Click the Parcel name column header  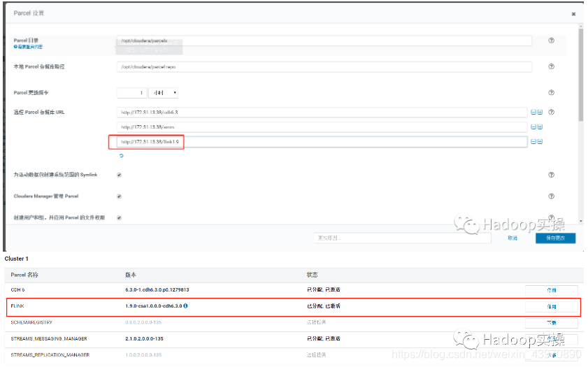24,275
